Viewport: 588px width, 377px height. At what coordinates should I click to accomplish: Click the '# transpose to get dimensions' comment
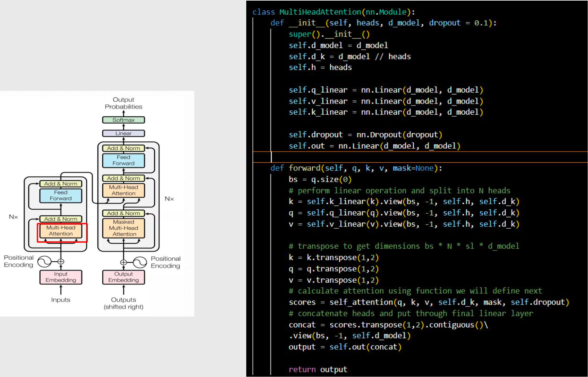coord(404,246)
